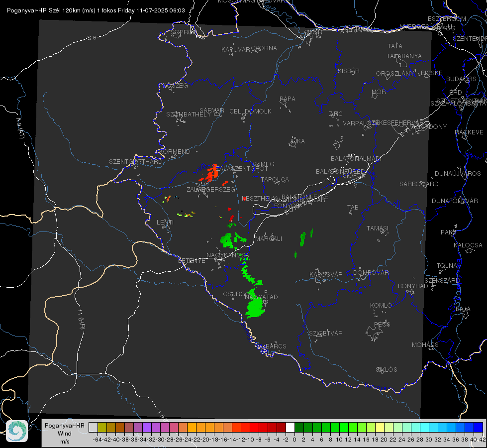The height and width of the screenshot is (448, 487).
Task: Click the Poganyvar-HR Wind legend title
Action: coord(65,433)
